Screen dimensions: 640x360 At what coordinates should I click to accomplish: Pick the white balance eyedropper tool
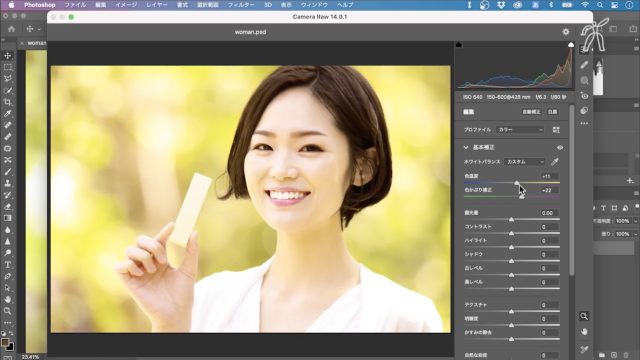pyautogui.click(x=554, y=162)
